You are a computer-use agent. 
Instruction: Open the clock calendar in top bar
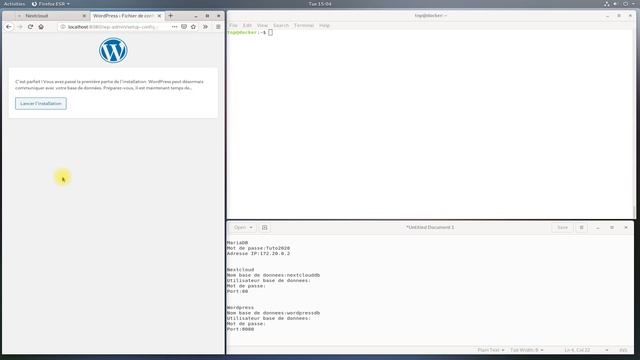click(x=320, y=4)
